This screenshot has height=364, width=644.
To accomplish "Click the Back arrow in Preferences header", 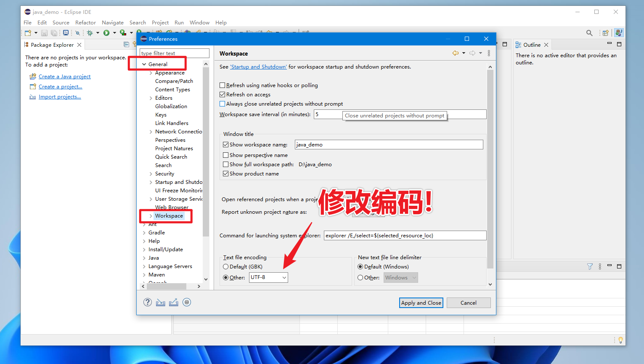I will click(456, 53).
